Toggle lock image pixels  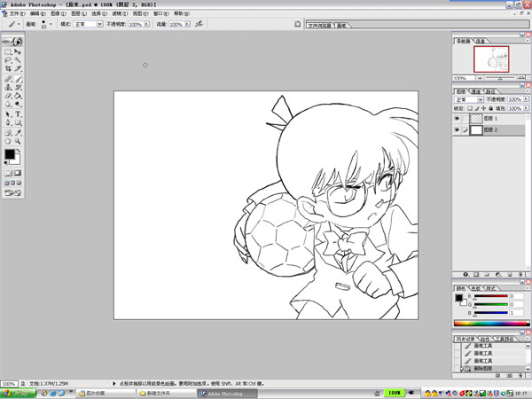click(x=477, y=108)
